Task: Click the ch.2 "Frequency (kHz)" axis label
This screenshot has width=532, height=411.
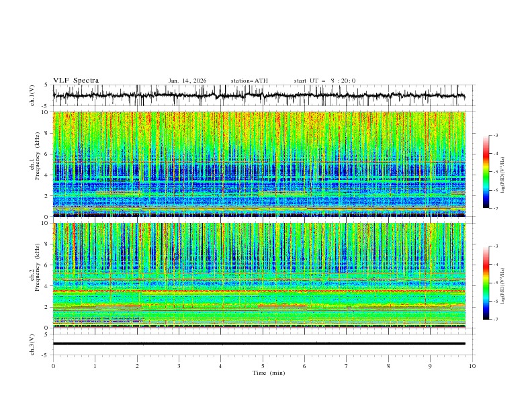Action: pyautogui.click(x=38, y=267)
